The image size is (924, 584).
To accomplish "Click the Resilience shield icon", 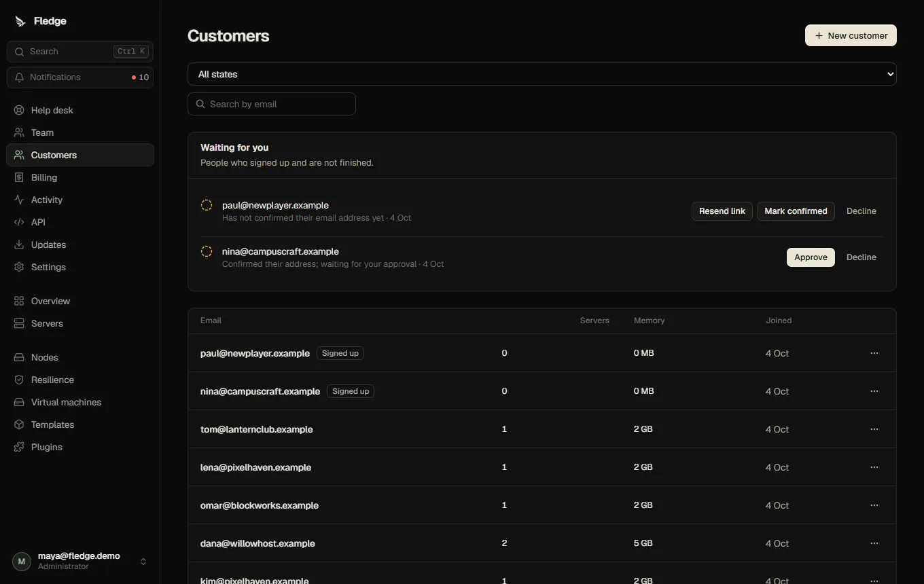I will (19, 380).
